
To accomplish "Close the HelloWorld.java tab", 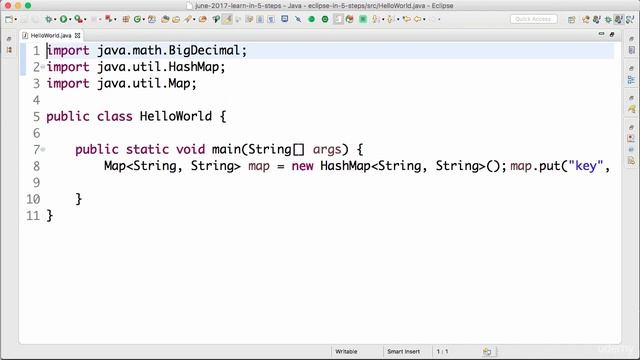I will coord(77,36).
